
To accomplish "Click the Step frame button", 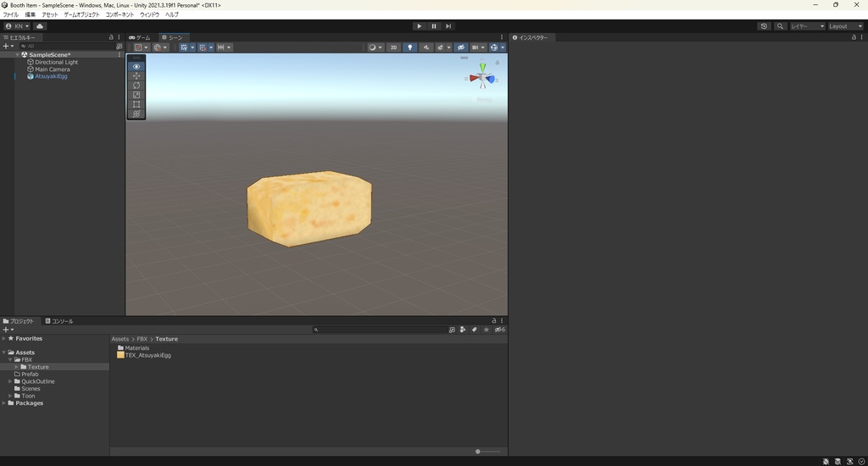I will [x=448, y=26].
